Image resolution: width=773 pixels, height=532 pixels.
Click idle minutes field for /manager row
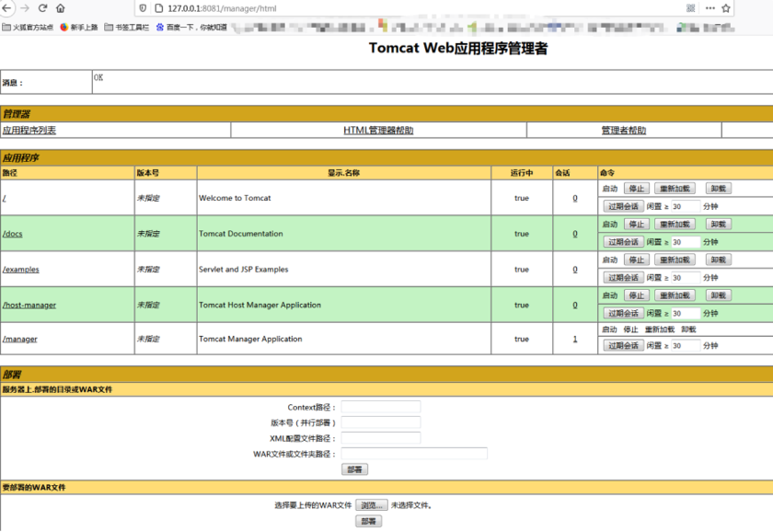[x=686, y=346]
